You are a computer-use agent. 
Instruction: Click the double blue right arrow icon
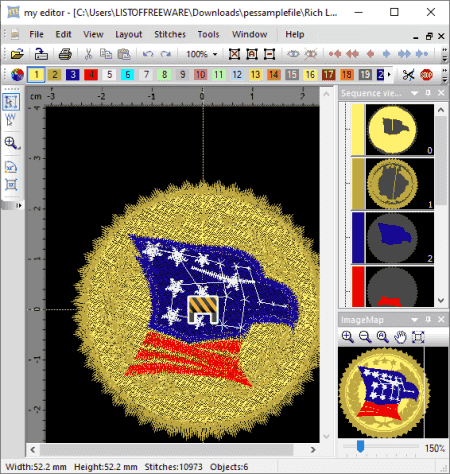(404, 54)
